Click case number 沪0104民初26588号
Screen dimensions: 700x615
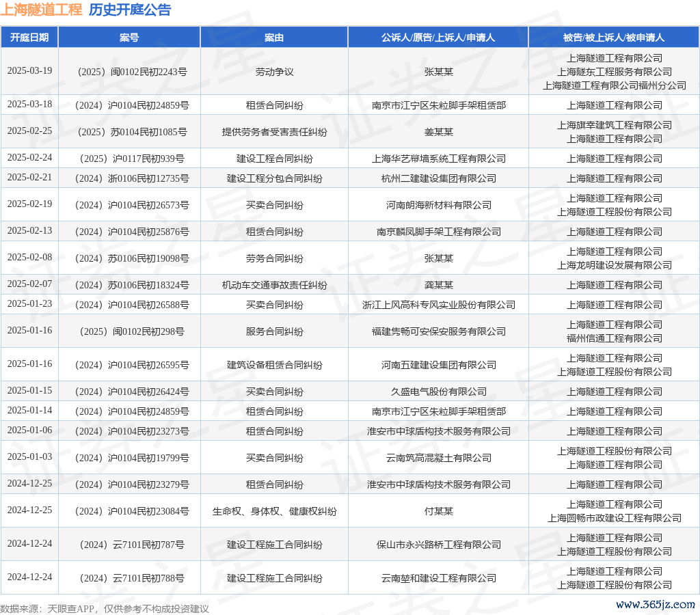132,305
